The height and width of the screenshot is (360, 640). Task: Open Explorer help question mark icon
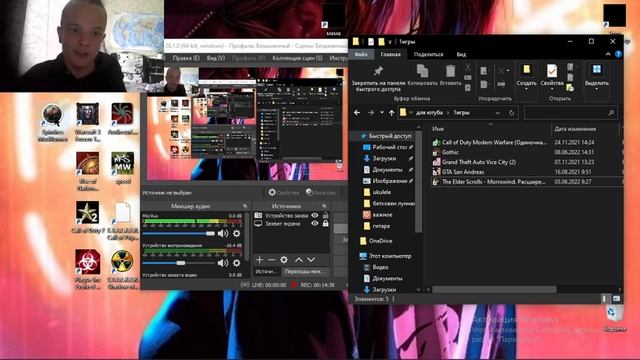click(618, 54)
